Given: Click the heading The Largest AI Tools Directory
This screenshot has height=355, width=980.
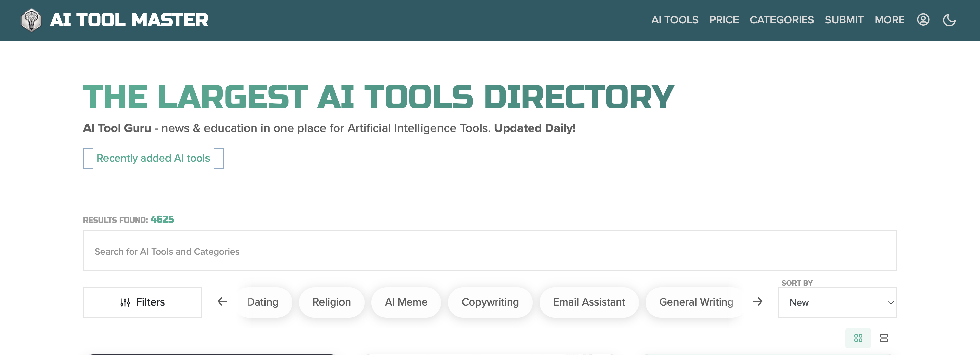Looking at the screenshot, I should point(378,97).
